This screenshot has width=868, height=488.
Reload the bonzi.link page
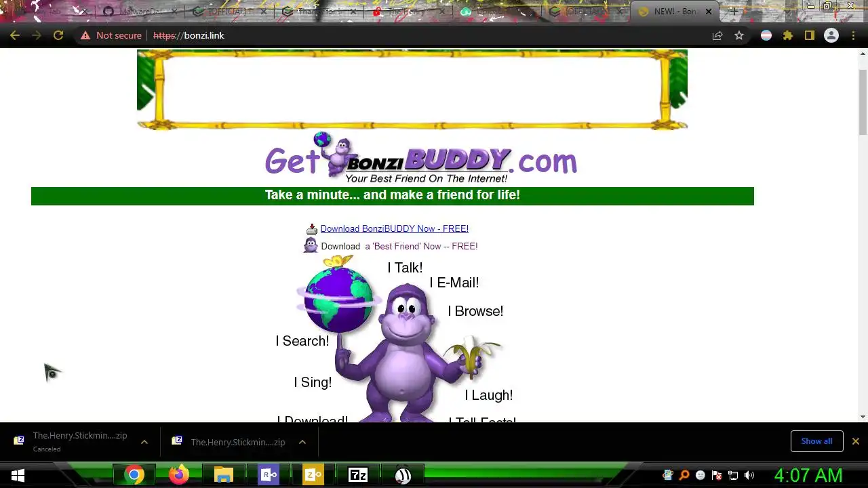click(x=58, y=35)
